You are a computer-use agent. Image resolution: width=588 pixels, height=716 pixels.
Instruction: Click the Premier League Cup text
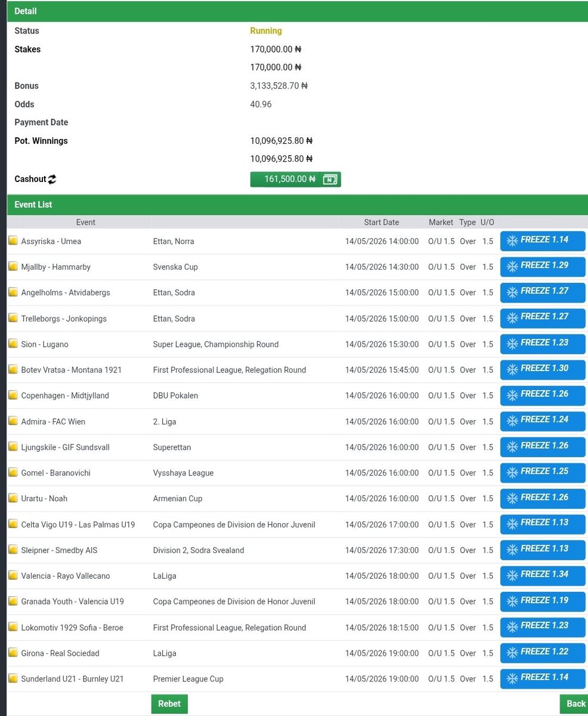pos(188,678)
